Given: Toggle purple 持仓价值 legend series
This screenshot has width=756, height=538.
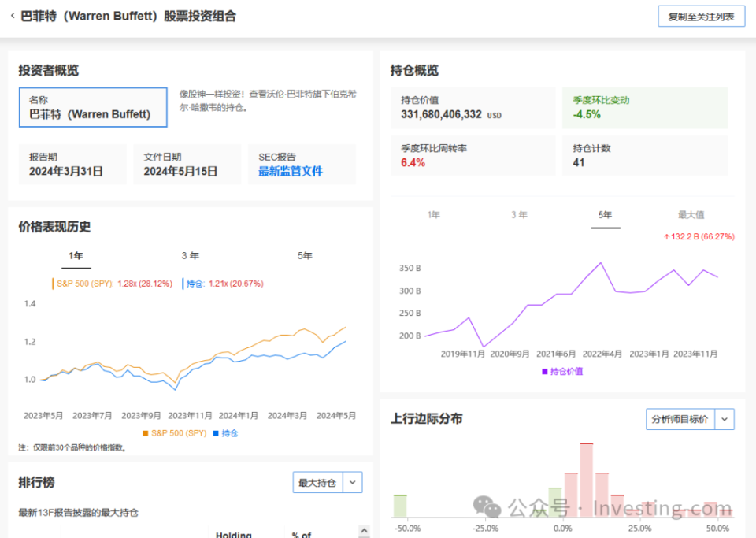Looking at the screenshot, I should coord(562,371).
